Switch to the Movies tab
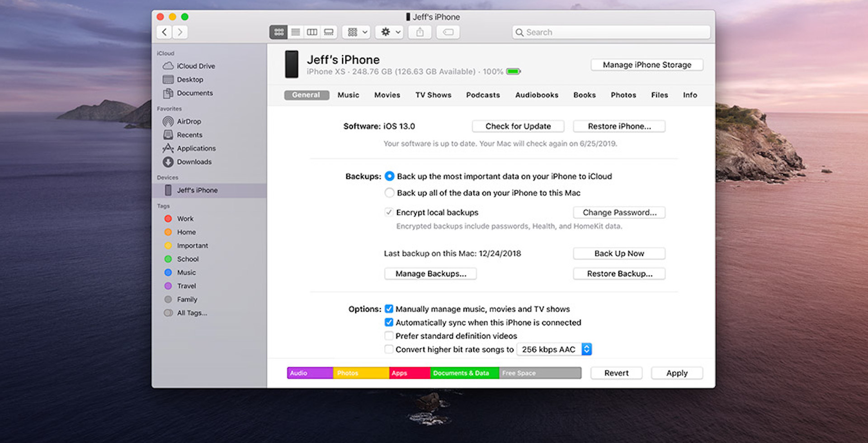Image resolution: width=868 pixels, height=443 pixels. (387, 95)
